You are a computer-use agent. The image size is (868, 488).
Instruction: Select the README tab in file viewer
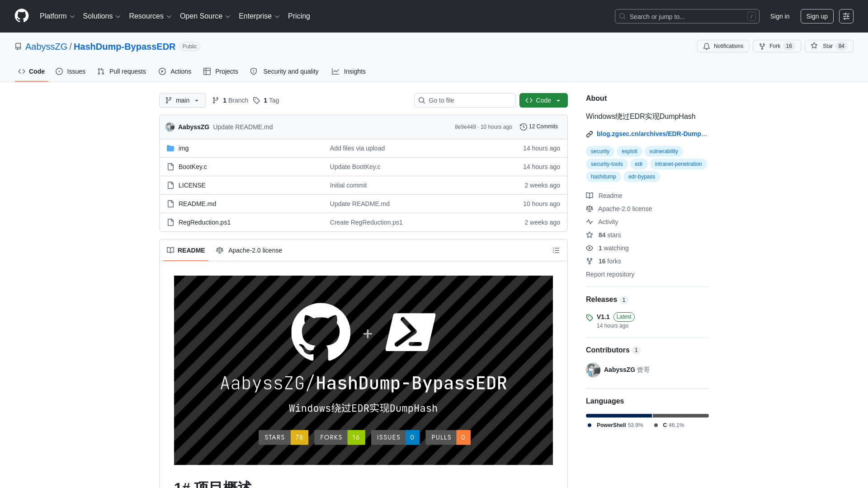coord(186,250)
